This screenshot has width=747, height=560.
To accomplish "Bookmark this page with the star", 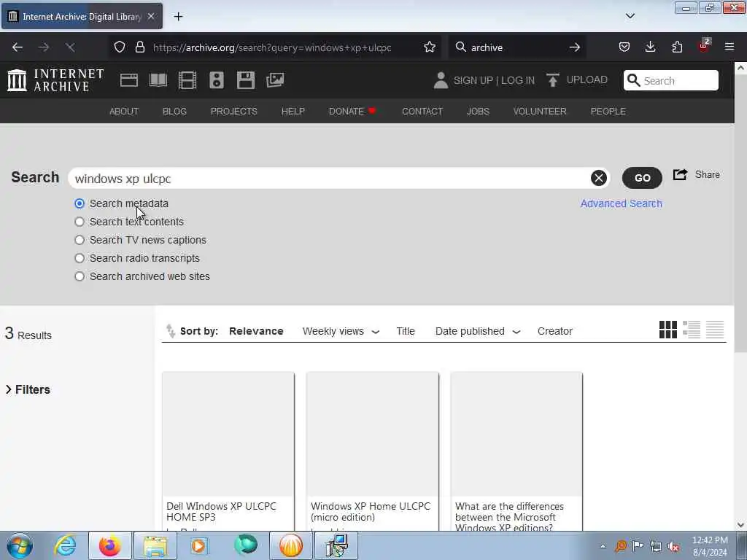I will (430, 47).
